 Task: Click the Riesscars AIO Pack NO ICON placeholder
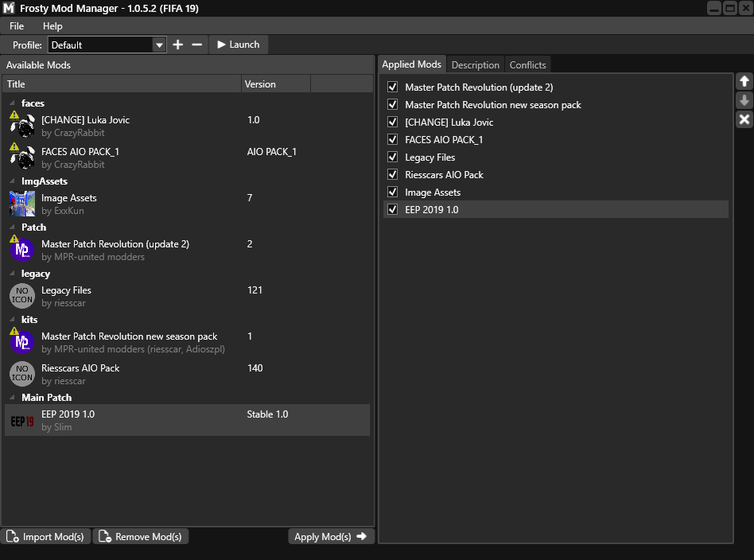[22, 374]
